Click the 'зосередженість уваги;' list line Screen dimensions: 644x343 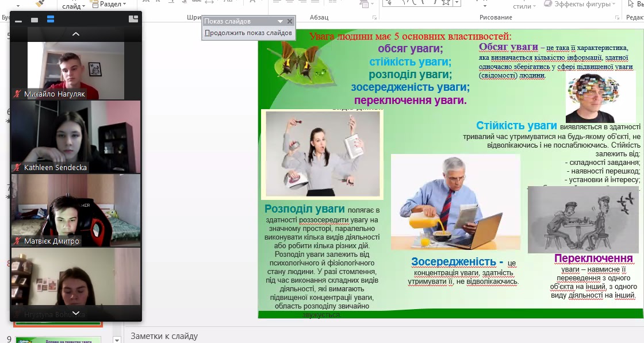tap(410, 87)
